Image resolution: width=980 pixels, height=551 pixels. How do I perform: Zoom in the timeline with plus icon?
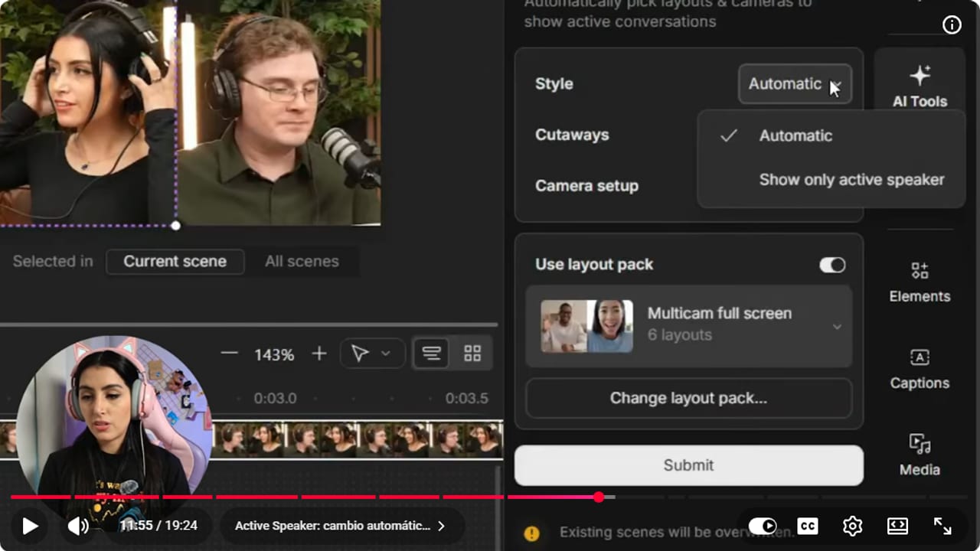click(x=319, y=354)
